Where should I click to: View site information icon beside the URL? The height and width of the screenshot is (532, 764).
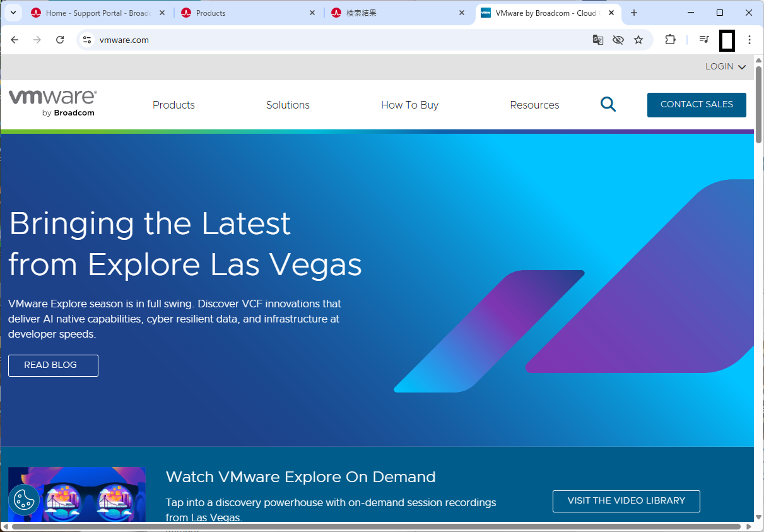point(88,40)
